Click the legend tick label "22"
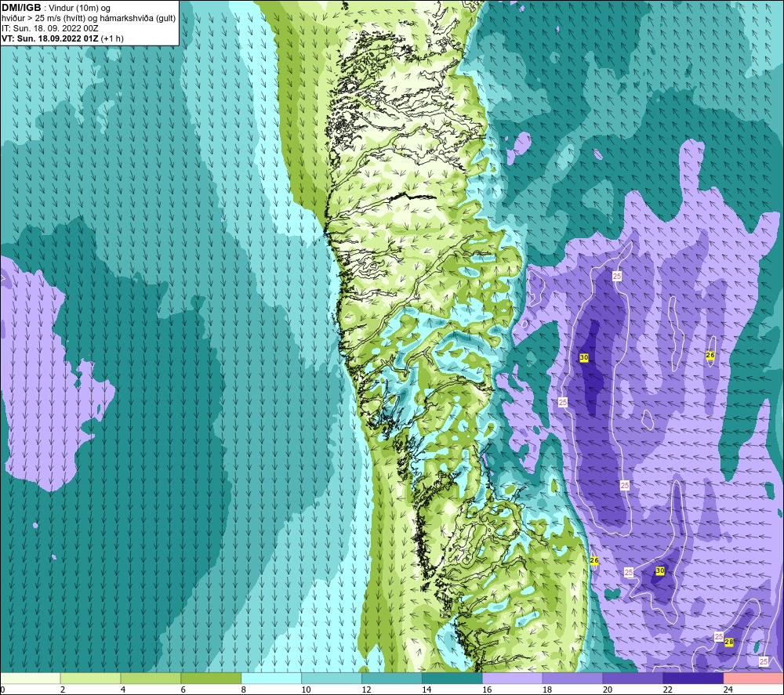 (x=667, y=690)
